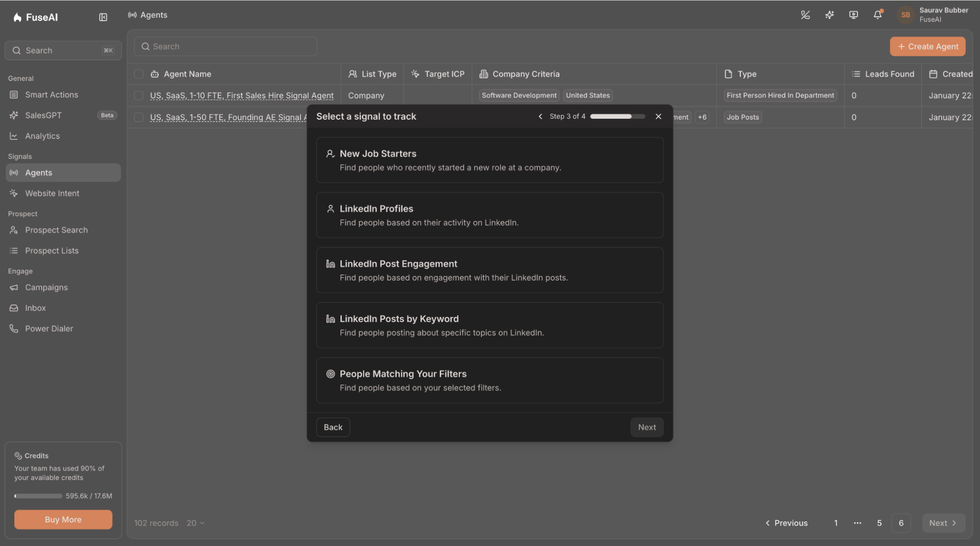Viewport: 980px width, 546px height.
Task: Click the pagination ellipsis
Action: click(x=857, y=523)
